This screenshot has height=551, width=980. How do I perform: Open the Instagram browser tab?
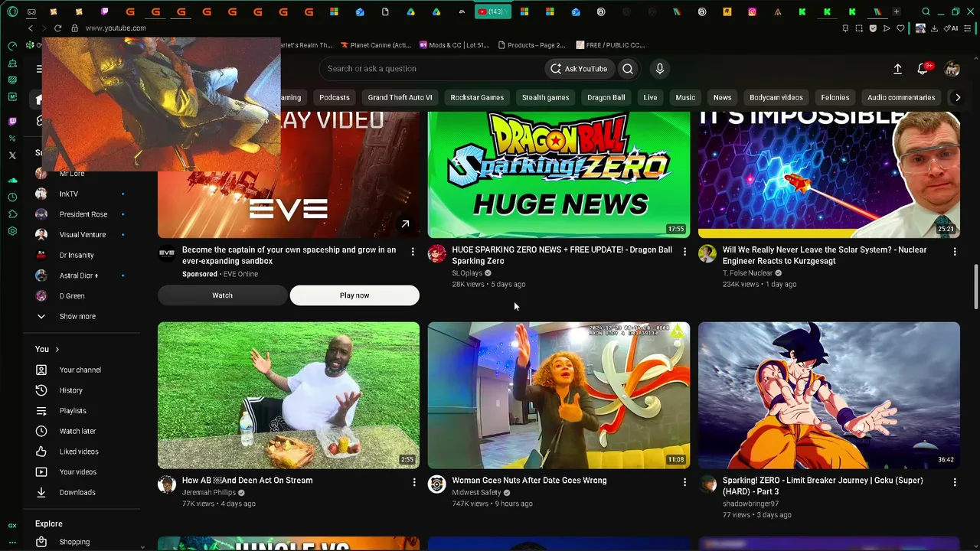tap(753, 11)
